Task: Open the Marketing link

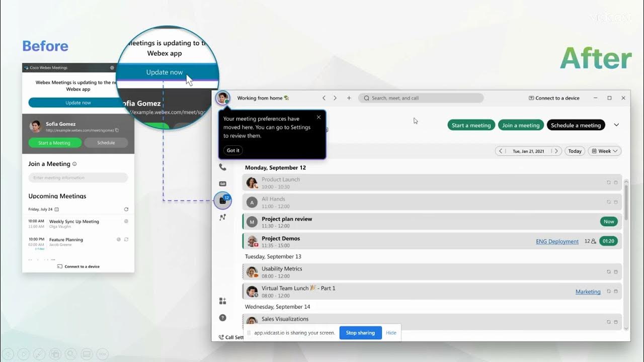Action: pos(588,292)
